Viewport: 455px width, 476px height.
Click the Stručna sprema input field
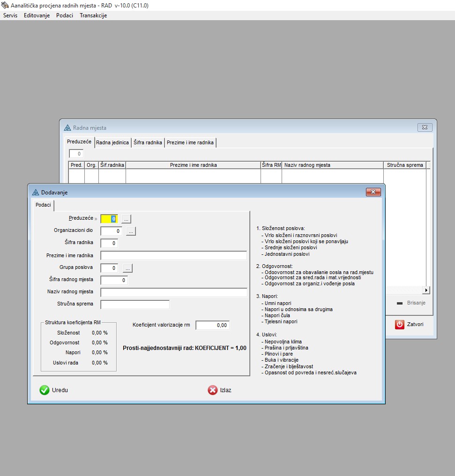[x=135, y=305]
